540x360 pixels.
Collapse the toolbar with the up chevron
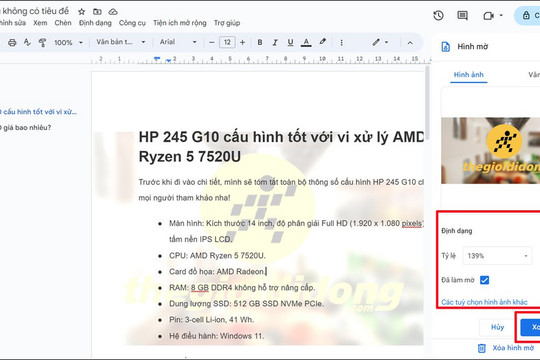pyautogui.click(x=410, y=43)
